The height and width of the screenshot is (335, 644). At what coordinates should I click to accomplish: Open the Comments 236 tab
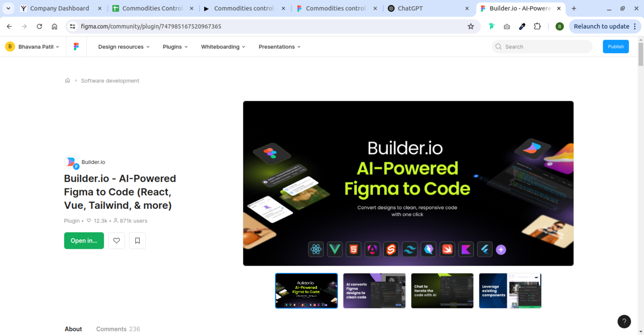tap(118, 329)
